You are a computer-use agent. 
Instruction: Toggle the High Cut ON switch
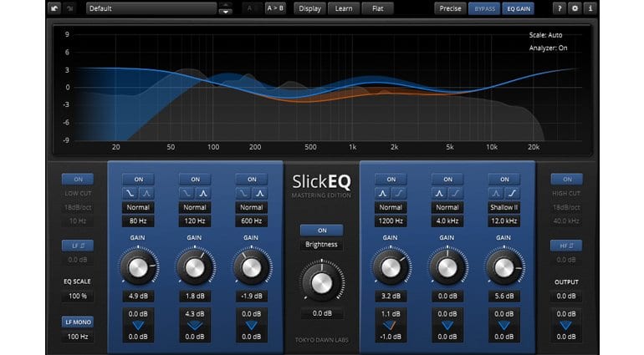(567, 180)
